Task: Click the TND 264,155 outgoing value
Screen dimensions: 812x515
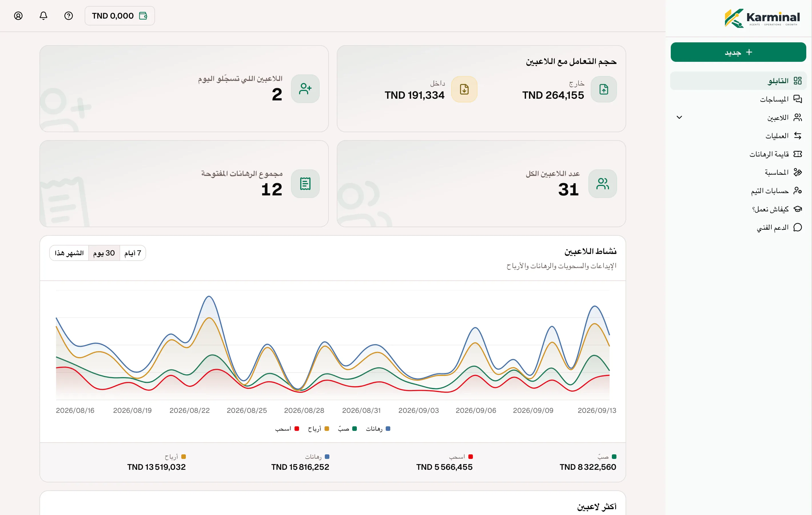Action: point(553,95)
